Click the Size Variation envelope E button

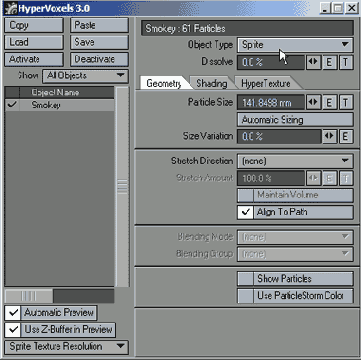(x=346, y=136)
